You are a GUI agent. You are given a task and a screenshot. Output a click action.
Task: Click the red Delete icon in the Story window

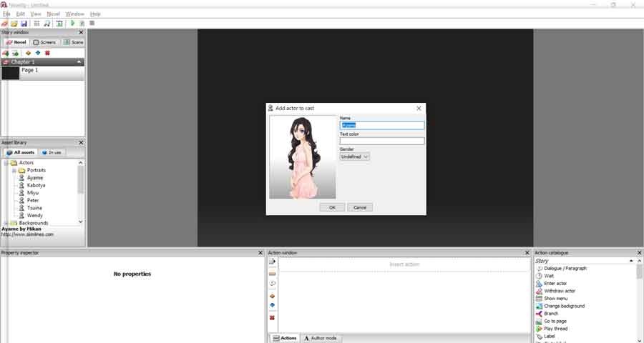[x=47, y=54]
